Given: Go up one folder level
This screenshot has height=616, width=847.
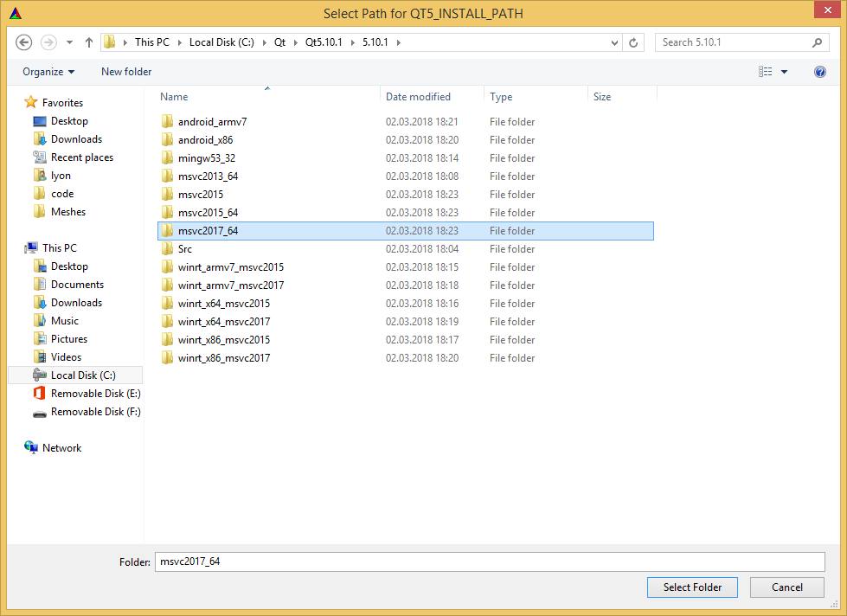Looking at the screenshot, I should (89, 42).
